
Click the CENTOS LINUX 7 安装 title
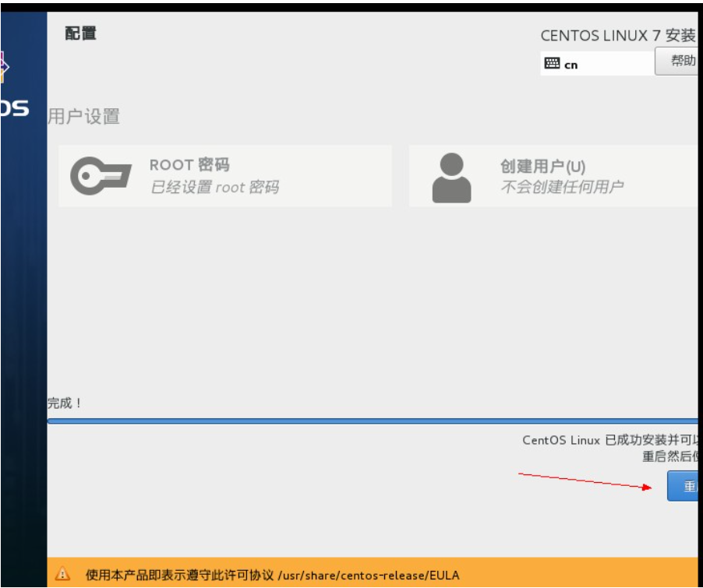pyautogui.click(x=619, y=35)
